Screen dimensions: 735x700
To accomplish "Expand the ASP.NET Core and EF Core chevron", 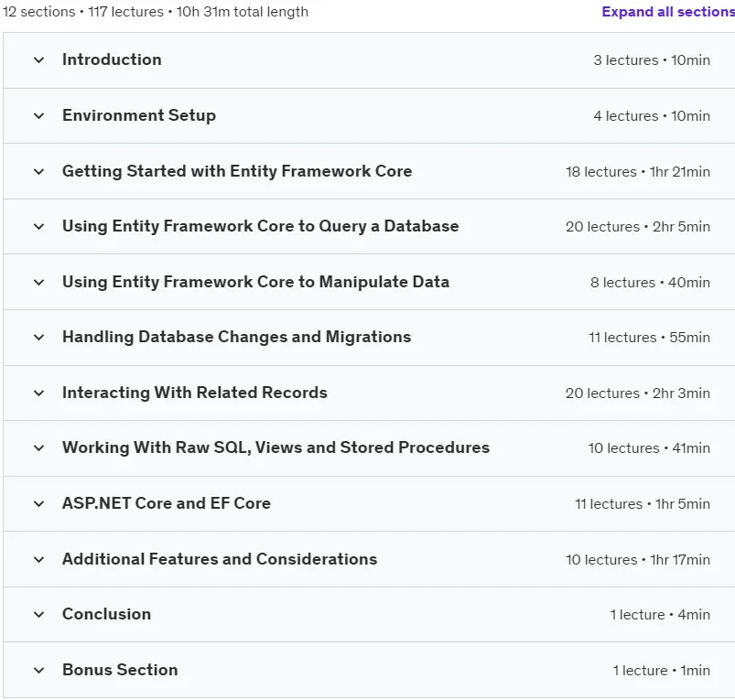I will point(39,503).
